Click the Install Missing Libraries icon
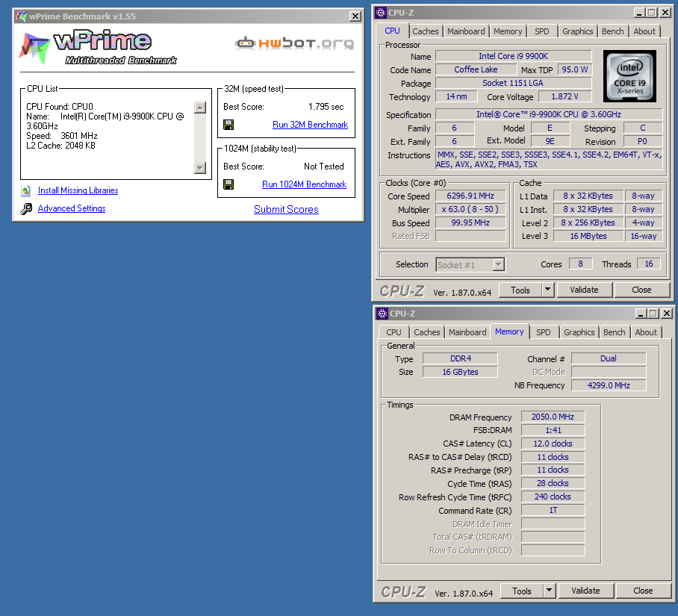The height and width of the screenshot is (616, 678). (26, 190)
